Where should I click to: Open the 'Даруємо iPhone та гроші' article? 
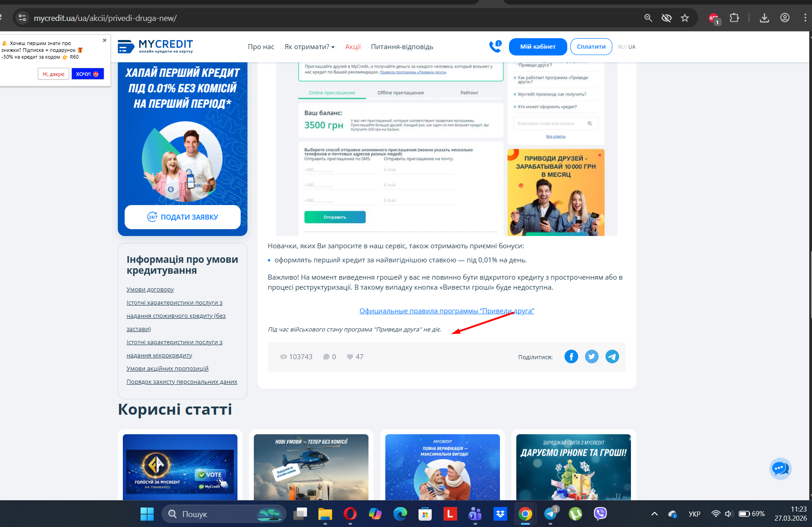[574, 467]
